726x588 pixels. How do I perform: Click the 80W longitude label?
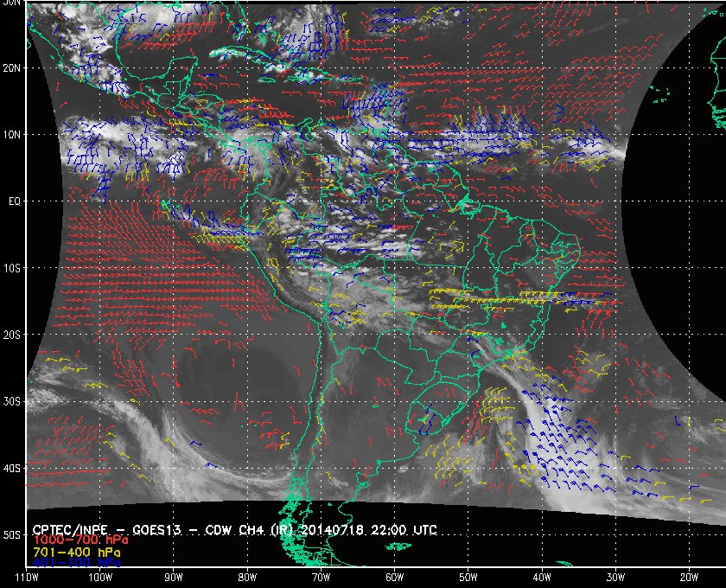click(x=247, y=577)
